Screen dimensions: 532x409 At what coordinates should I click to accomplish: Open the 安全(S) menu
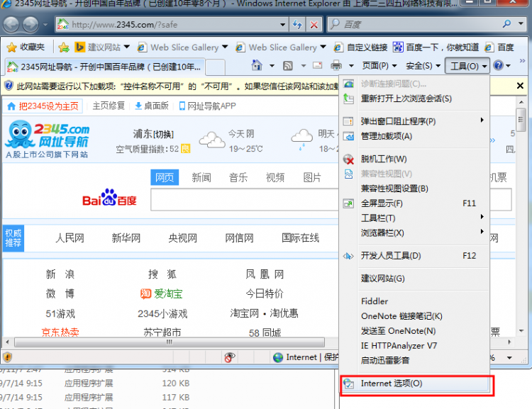pos(423,65)
